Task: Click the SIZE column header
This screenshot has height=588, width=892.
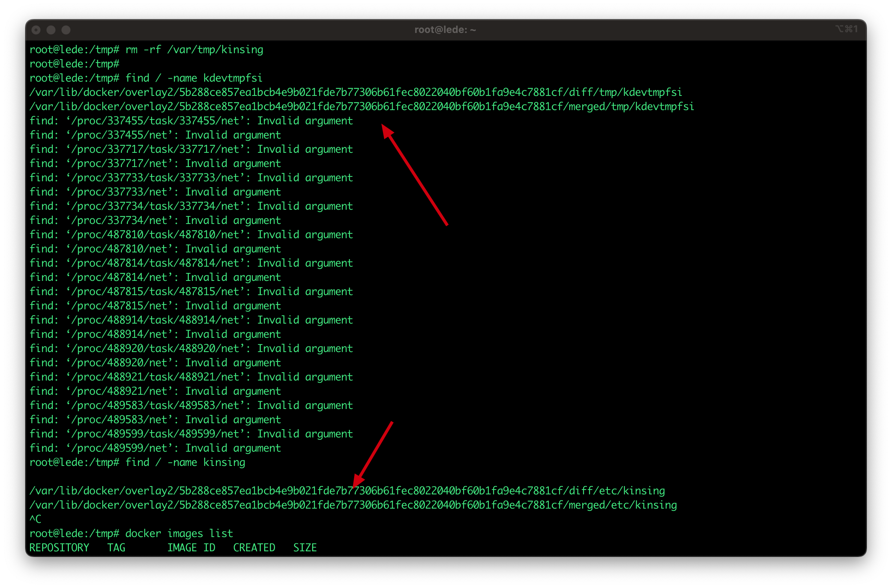Action: coord(305,548)
